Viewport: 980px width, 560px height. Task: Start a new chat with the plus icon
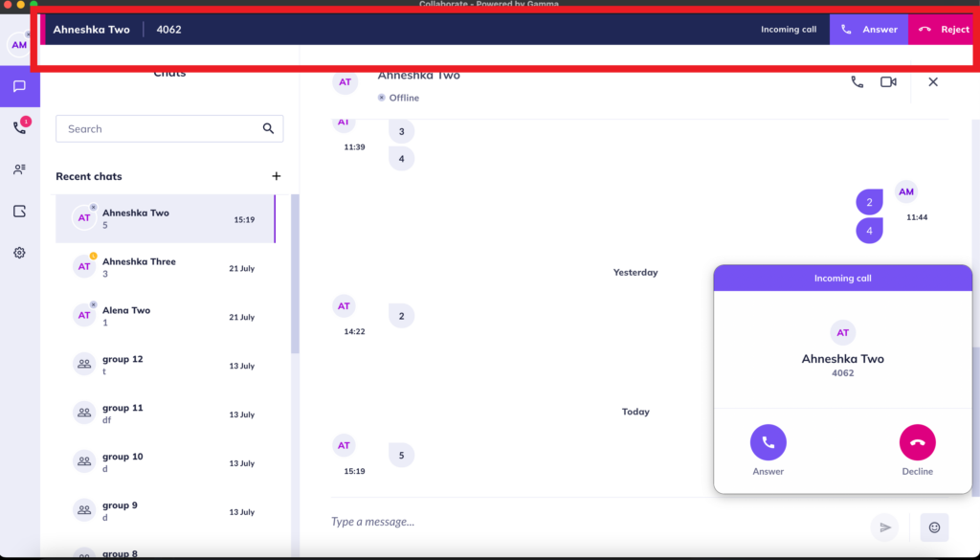277,176
